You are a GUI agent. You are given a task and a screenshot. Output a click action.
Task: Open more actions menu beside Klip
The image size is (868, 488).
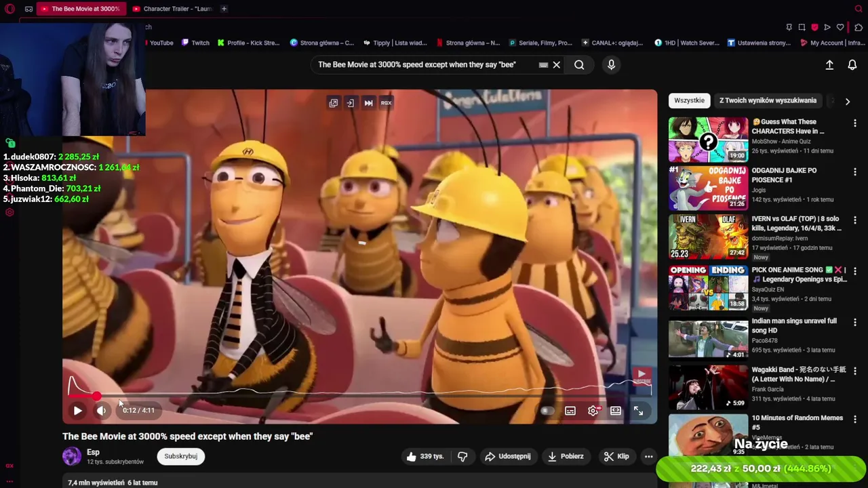click(x=648, y=456)
